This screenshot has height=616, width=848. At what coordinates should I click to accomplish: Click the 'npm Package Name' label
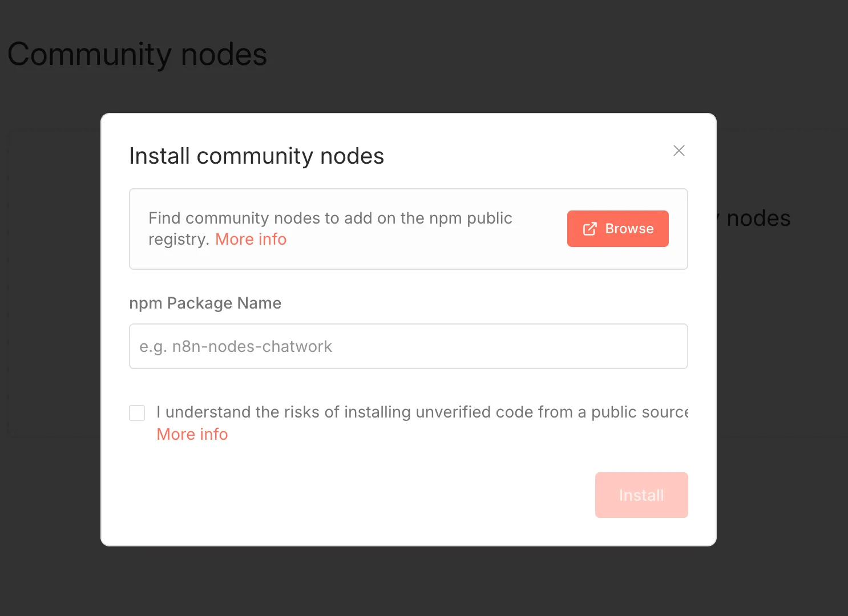pos(205,303)
